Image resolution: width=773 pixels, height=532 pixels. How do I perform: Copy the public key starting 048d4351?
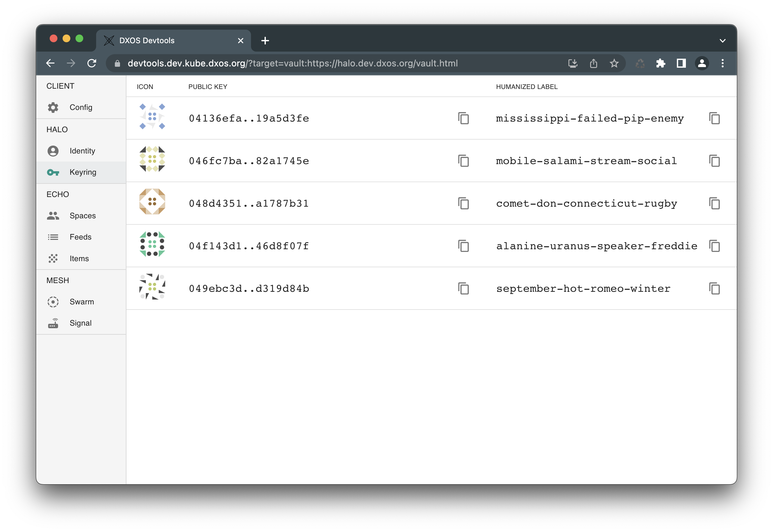(464, 203)
